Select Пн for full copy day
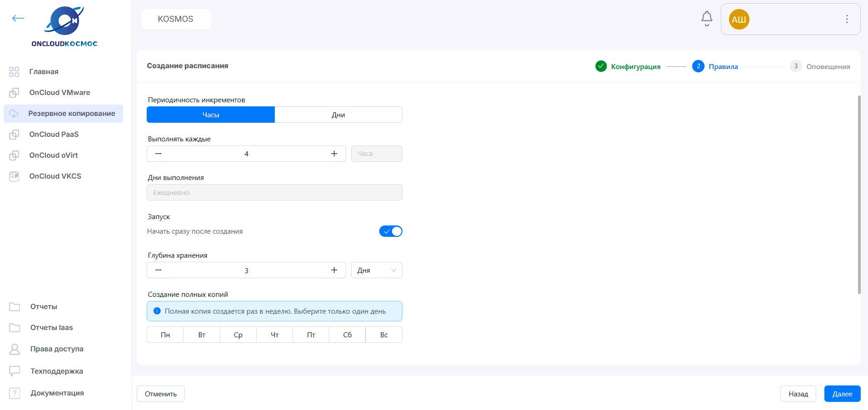Screen dimensions: 868x410 click(165, 335)
